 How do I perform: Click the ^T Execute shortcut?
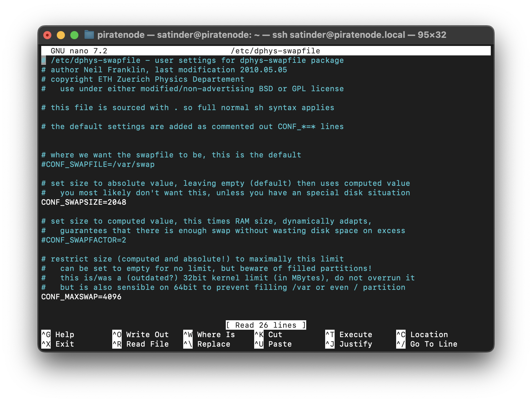[x=349, y=334]
